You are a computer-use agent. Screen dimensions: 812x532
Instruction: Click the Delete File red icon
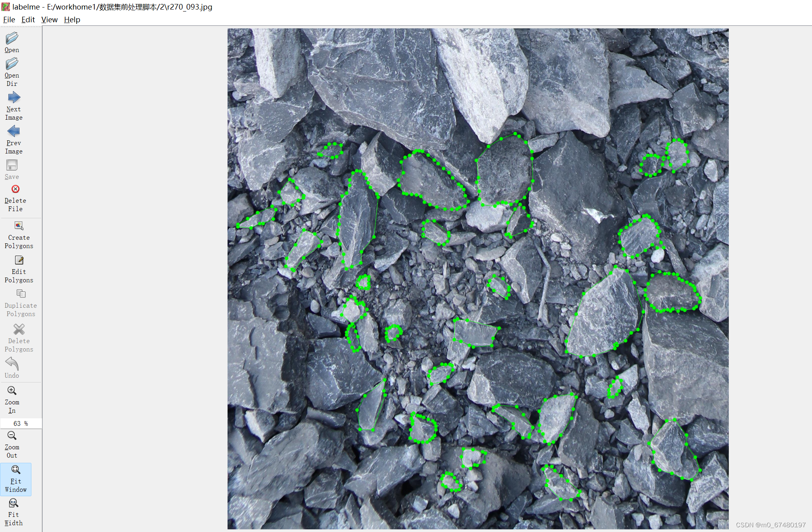pos(16,189)
